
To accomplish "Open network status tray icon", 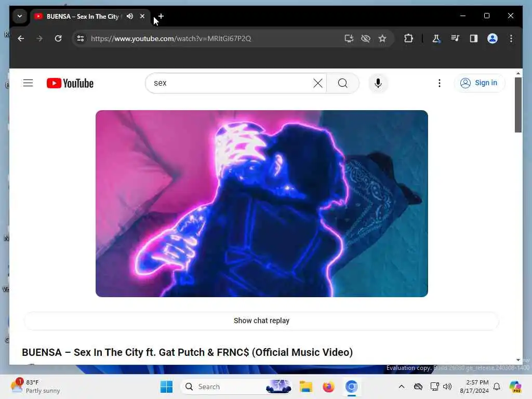I will (x=434, y=387).
